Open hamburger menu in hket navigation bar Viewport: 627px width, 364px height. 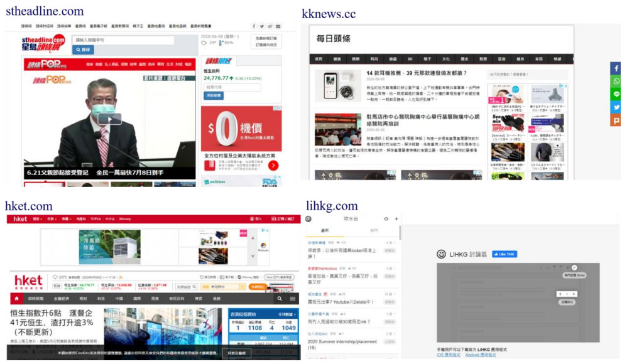pyautogui.click(x=293, y=299)
